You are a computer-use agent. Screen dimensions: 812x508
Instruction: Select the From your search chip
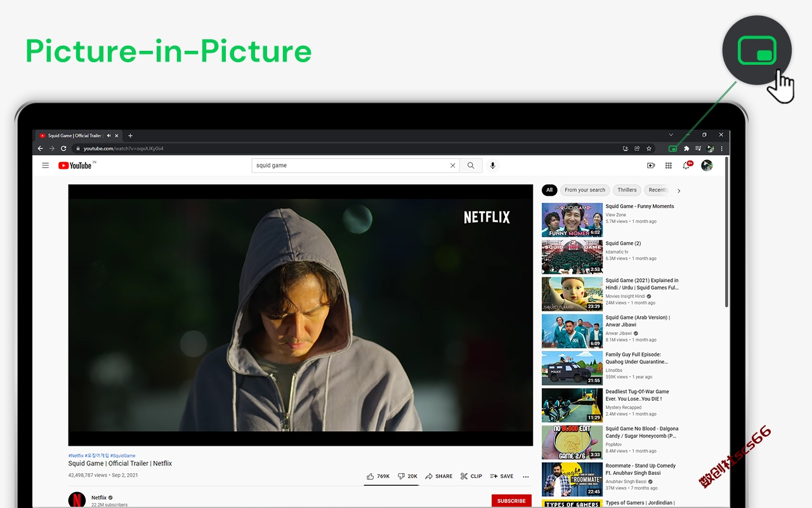(585, 190)
